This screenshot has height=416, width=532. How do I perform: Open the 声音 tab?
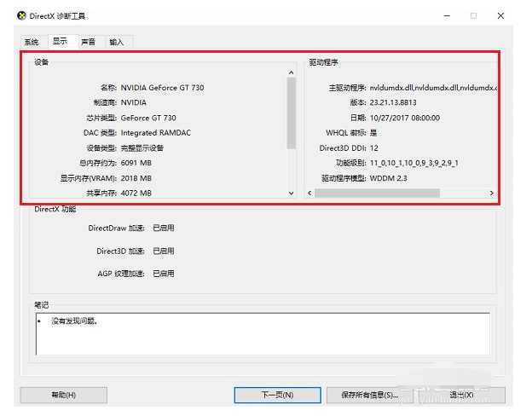[x=89, y=42]
